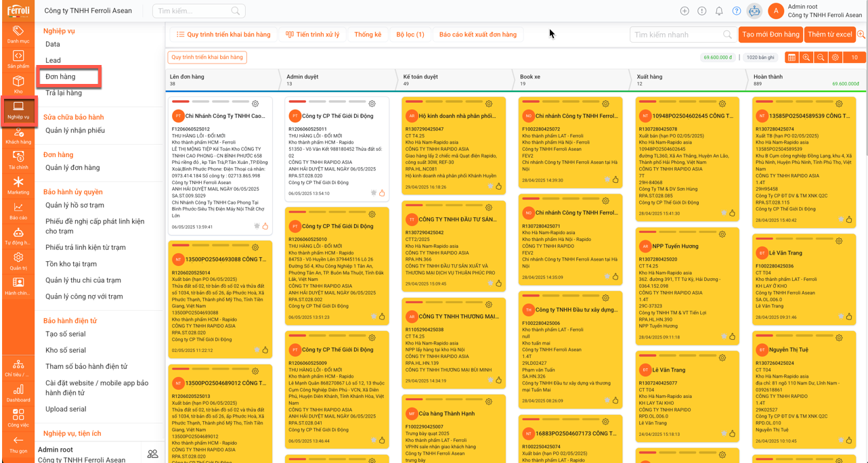
Task: Click Thêm từ excel button
Action: tap(830, 35)
